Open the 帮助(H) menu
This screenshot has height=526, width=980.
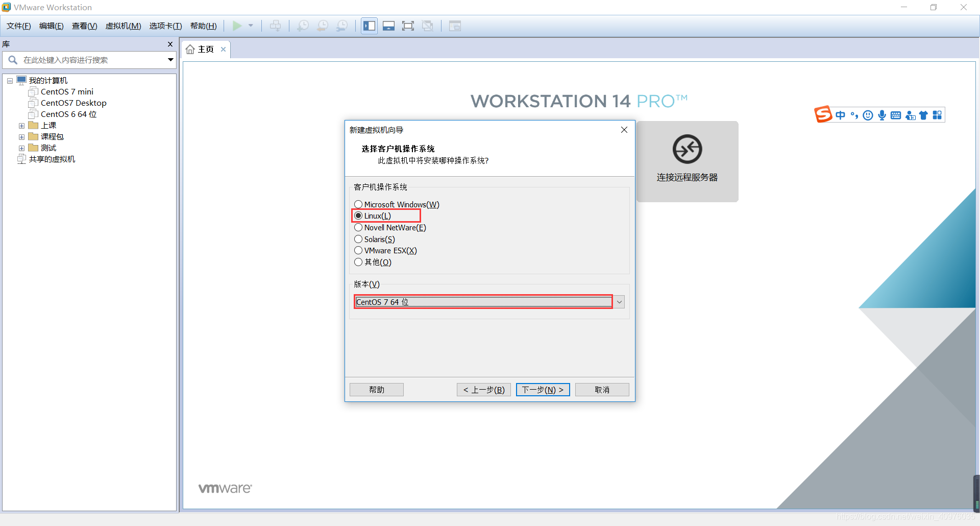[204, 26]
